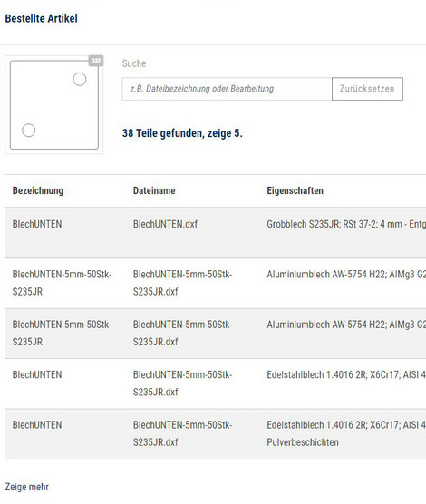Click the lower-left hole in part preview
Image resolution: width=426 pixels, height=504 pixels.
29,131
